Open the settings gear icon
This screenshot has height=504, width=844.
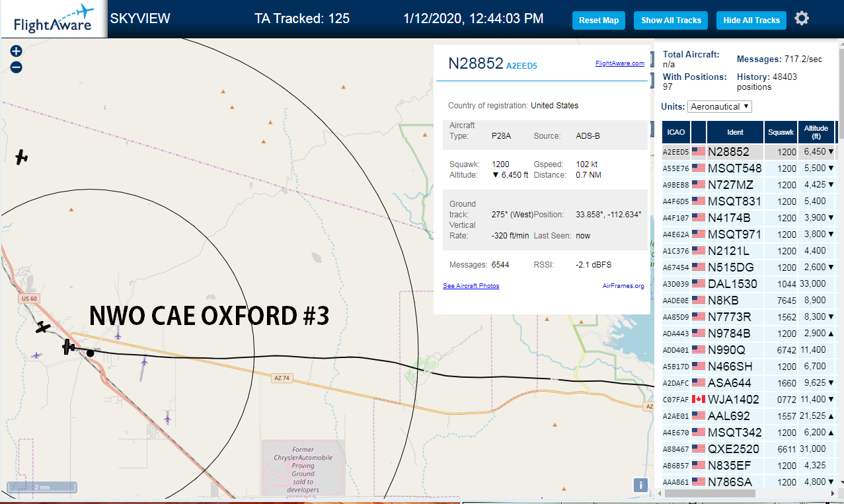pyautogui.click(x=802, y=18)
